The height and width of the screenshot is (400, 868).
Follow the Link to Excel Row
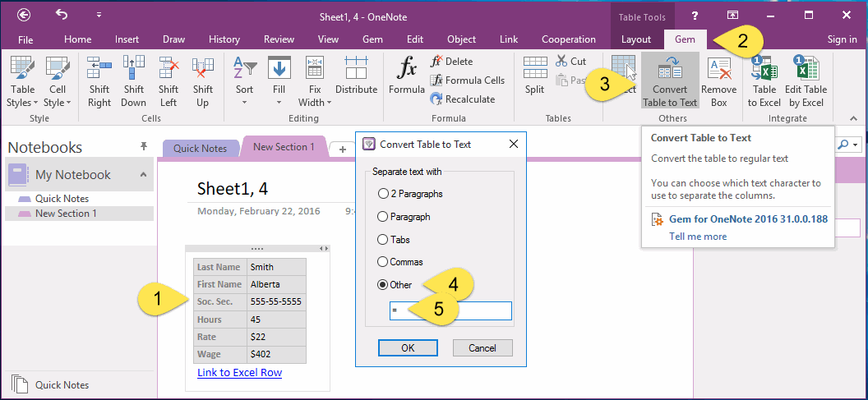click(240, 372)
